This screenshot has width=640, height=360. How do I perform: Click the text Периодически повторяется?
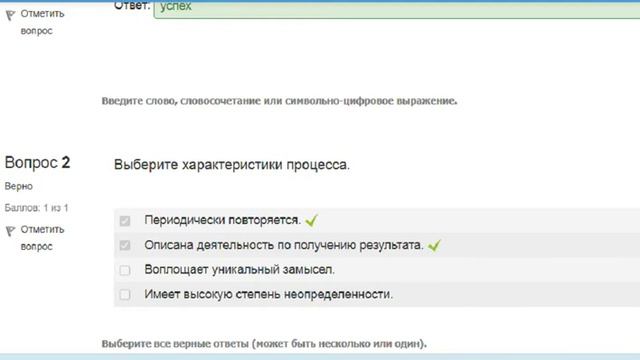coord(222,220)
